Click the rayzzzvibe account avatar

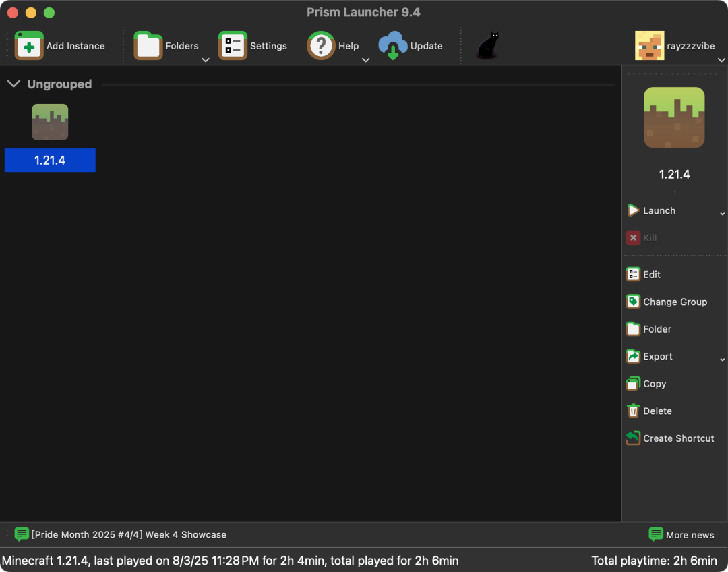650,46
